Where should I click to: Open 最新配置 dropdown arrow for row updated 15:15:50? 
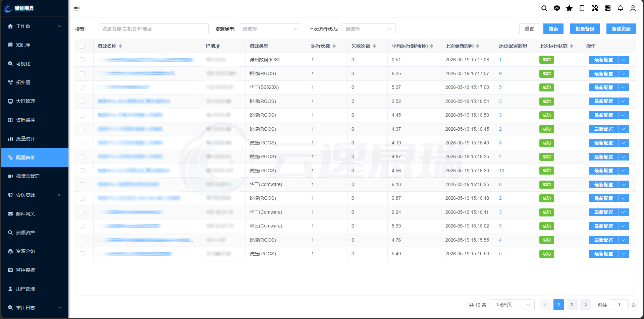(624, 254)
